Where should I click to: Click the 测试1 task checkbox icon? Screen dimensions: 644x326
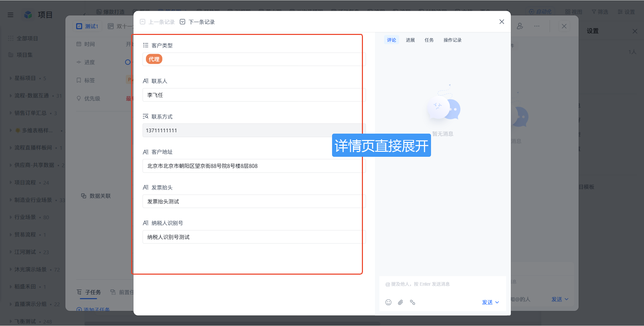[79, 26]
